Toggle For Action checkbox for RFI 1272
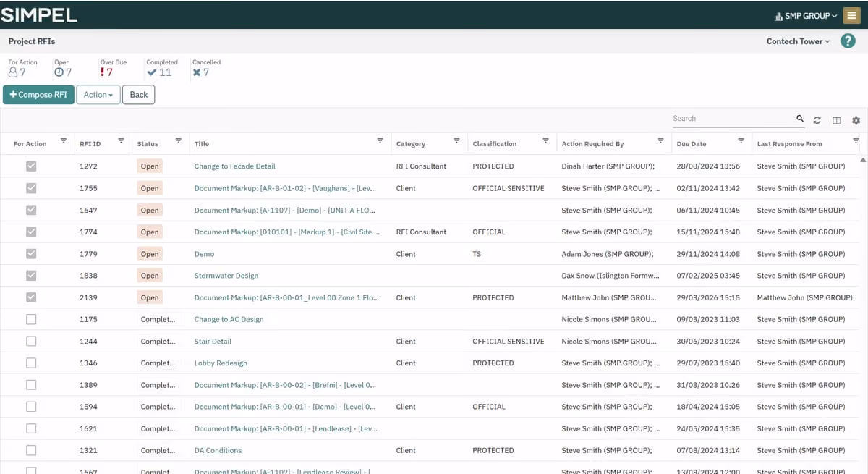Viewport: 868px width, 474px height. point(31,166)
